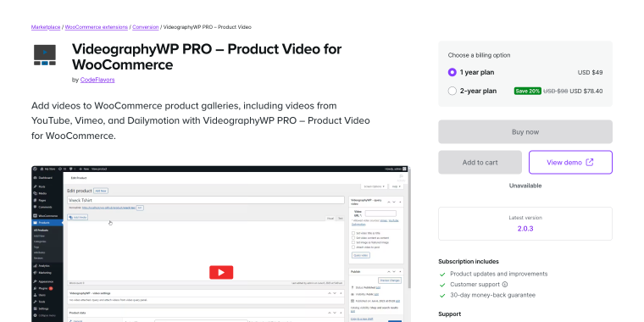Viewport: 644px width, 322px height.
Task: Click the USD $49 price
Action: pyautogui.click(x=591, y=72)
